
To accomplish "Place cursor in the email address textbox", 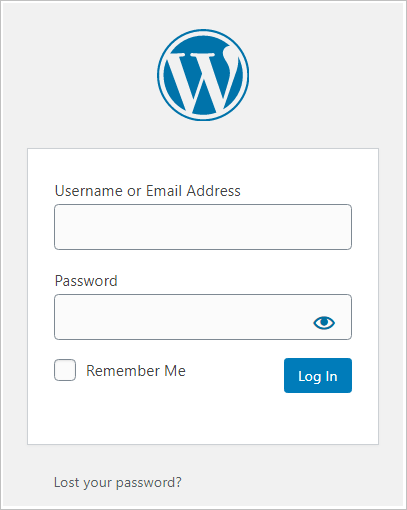I will [x=203, y=227].
